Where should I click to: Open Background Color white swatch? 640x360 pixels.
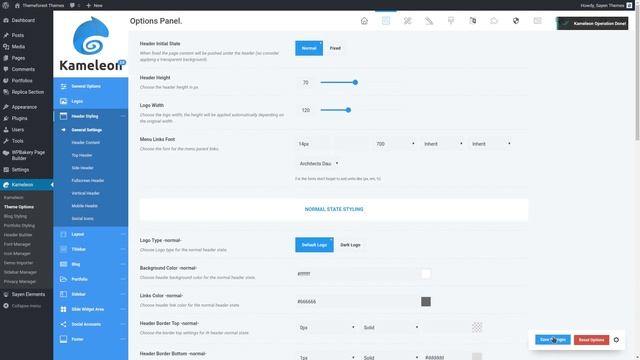point(426,274)
